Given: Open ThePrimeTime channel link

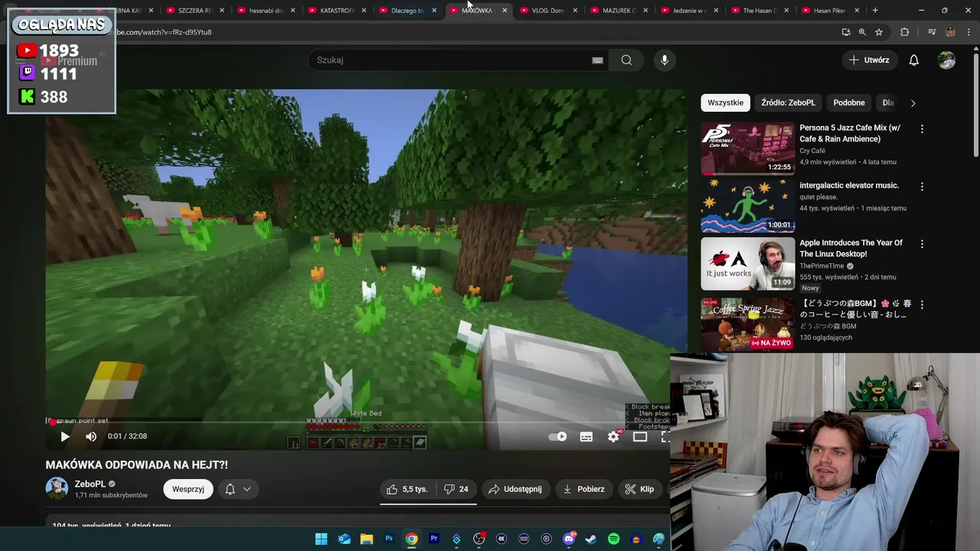Looking at the screenshot, I should click(822, 266).
